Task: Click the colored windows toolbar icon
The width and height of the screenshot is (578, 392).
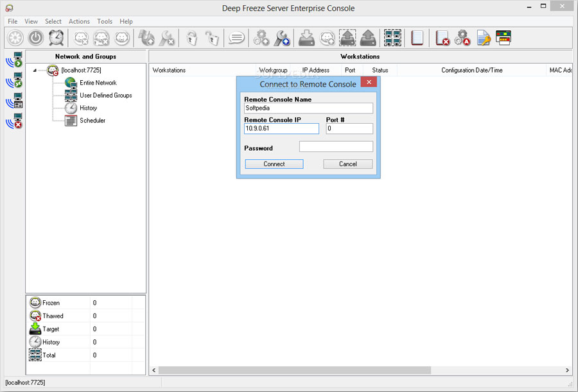Action: [503, 38]
